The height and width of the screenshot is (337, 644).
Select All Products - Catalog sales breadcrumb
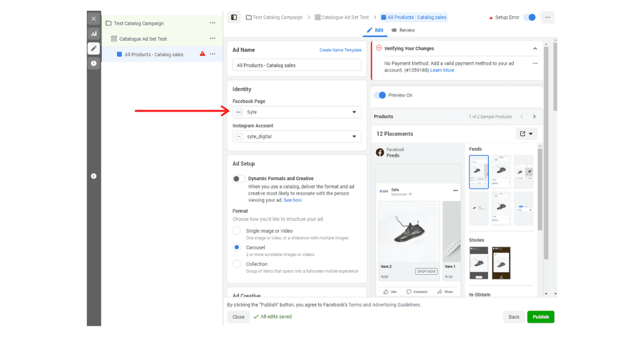coord(413,17)
